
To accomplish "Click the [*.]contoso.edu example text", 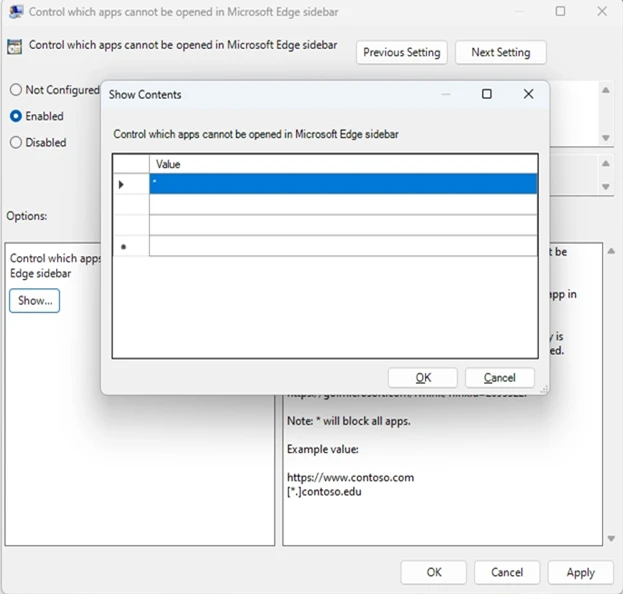I will pyautogui.click(x=324, y=491).
